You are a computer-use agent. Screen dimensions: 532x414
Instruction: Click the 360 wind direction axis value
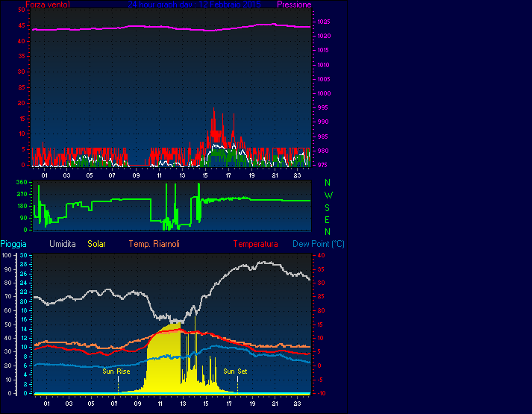(x=22, y=183)
